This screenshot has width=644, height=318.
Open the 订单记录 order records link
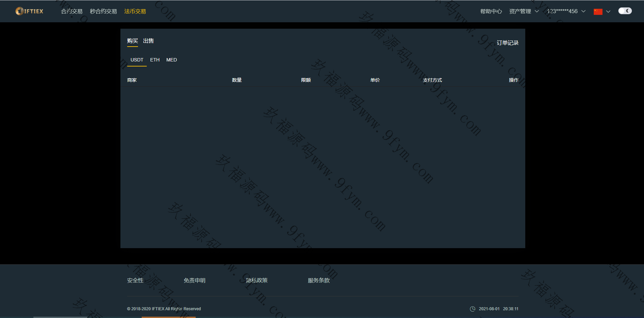click(507, 43)
